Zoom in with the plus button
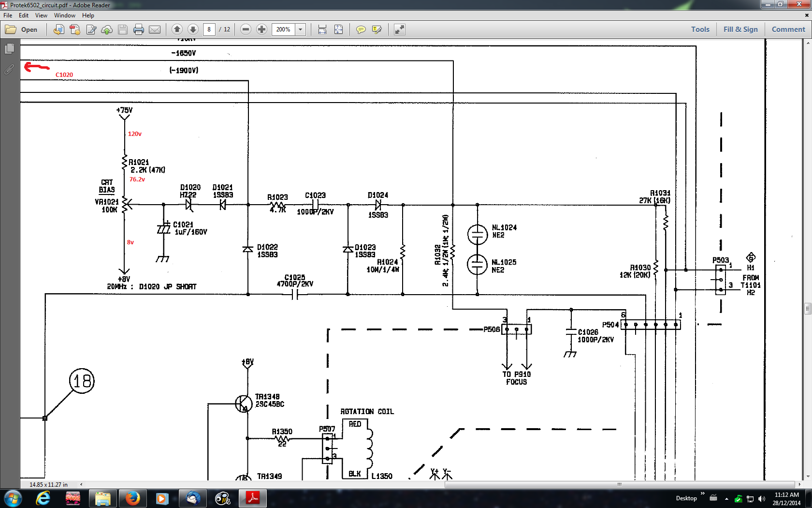 pyautogui.click(x=261, y=30)
